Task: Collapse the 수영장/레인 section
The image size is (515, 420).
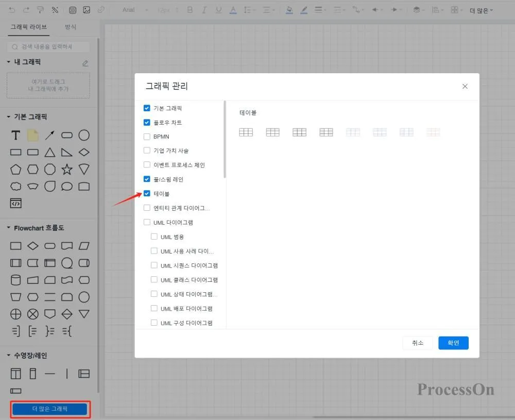Action: click(x=9, y=355)
